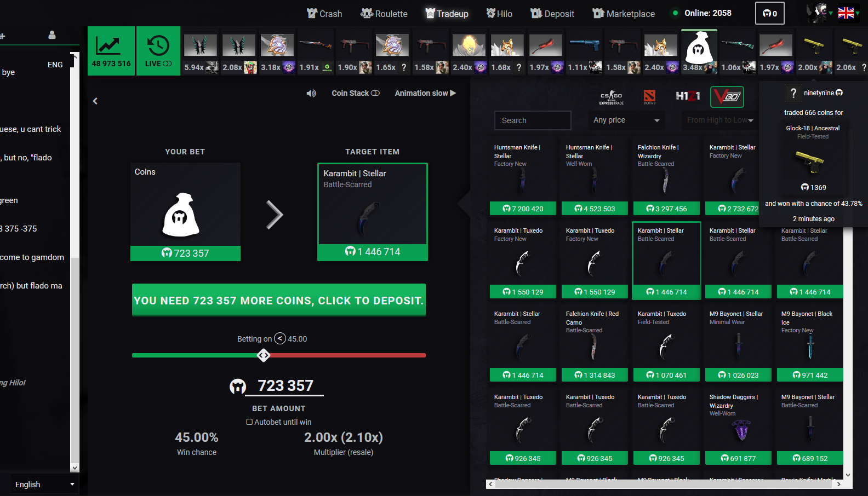Click the coin balance box showing 0
This screenshot has width=868, height=496.
point(770,13)
